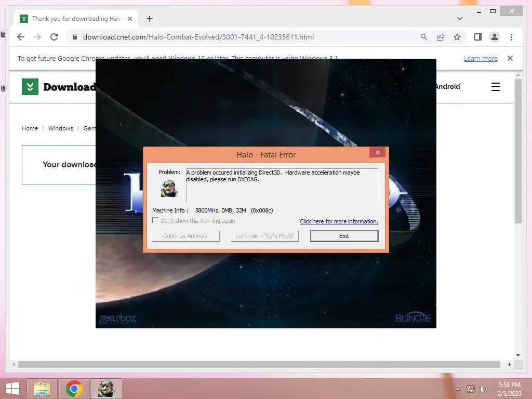Maximize the Chrome window
The image size is (532, 399).
pos(493,11)
